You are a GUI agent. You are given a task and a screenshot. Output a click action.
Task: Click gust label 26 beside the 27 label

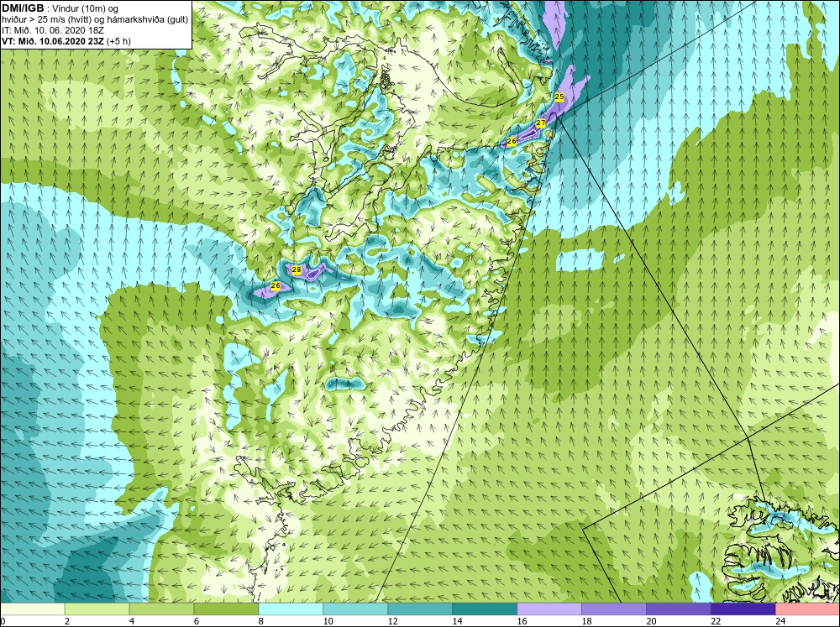(x=511, y=141)
